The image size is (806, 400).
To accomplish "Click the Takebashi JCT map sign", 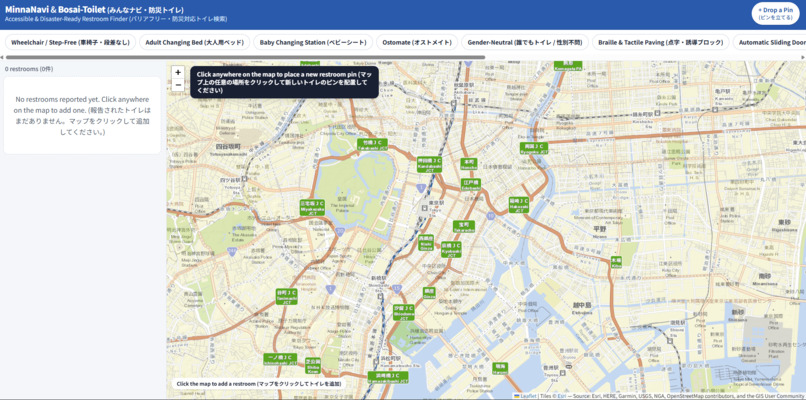I will pyautogui.click(x=372, y=144).
